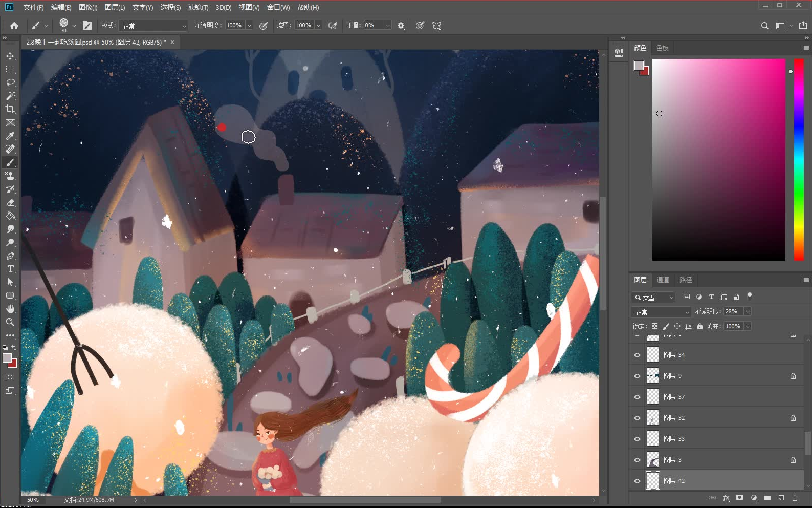Image resolution: width=812 pixels, height=508 pixels.
Task: Select the Frame tool
Action: (x=10, y=122)
